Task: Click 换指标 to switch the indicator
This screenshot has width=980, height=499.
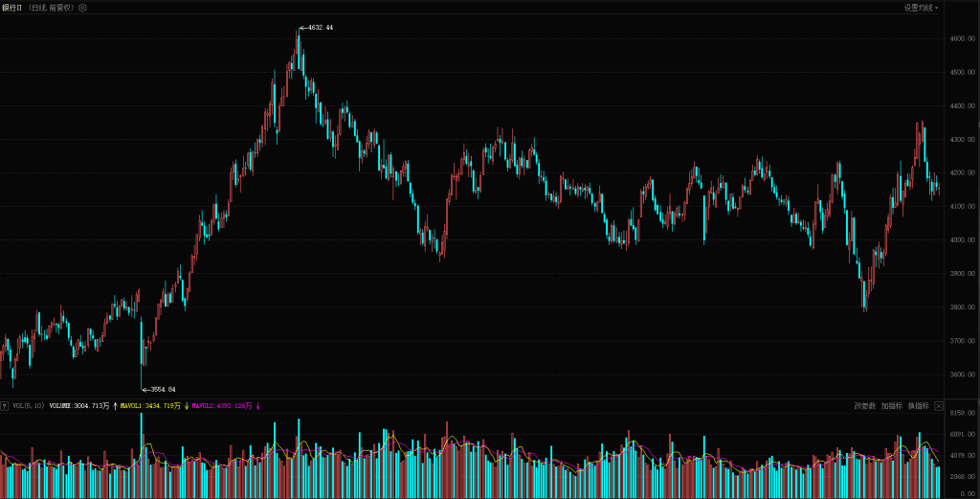Action: point(919,406)
